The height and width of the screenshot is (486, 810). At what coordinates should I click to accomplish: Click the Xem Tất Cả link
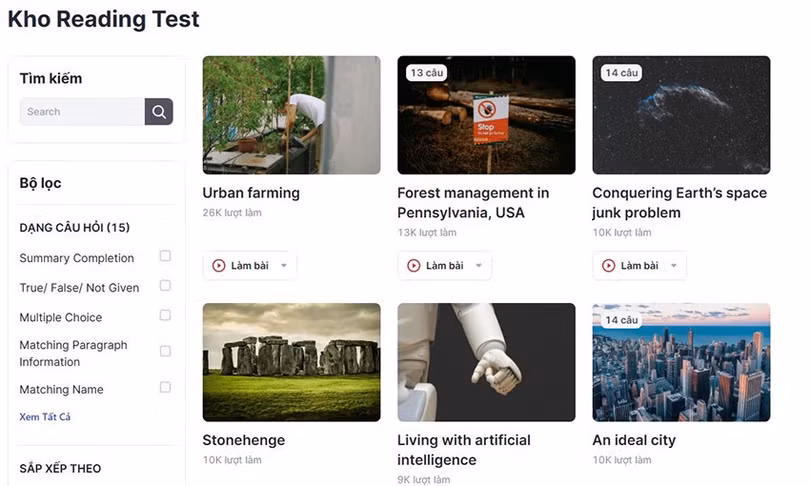pos(45,417)
